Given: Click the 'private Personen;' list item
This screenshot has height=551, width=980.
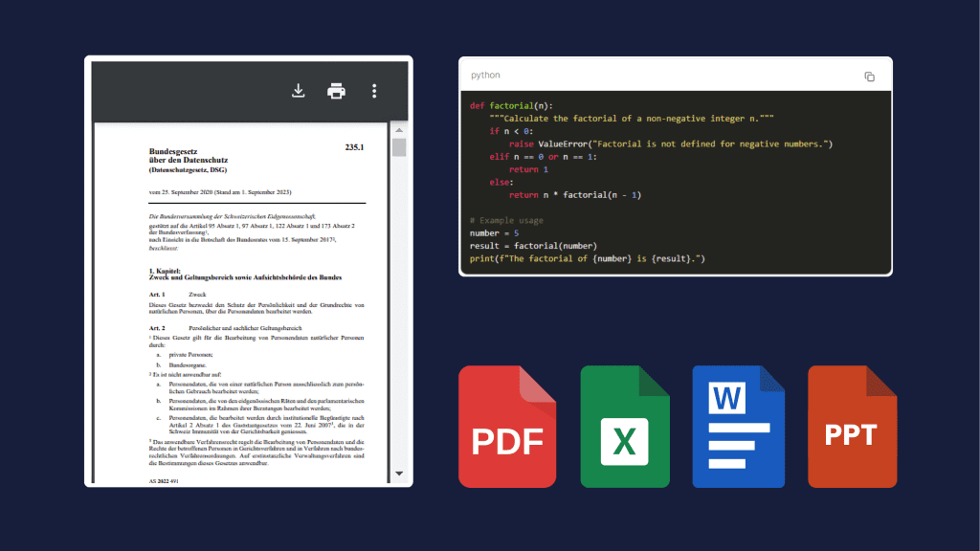Looking at the screenshot, I should point(190,355).
